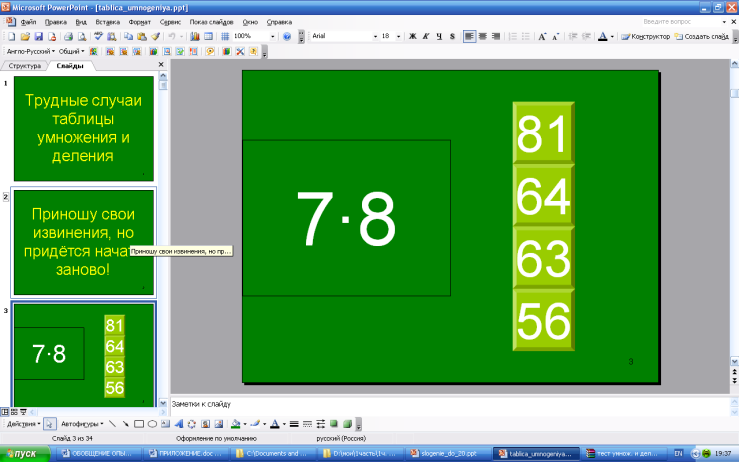
Task: Select the Format Painter brush icon
Action: 156,36
